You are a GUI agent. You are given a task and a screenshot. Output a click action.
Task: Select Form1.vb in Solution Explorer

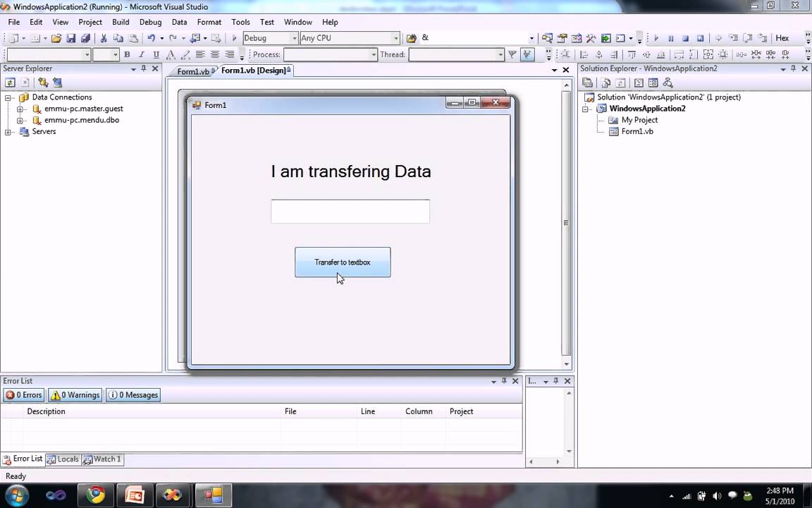click(637, 132)
